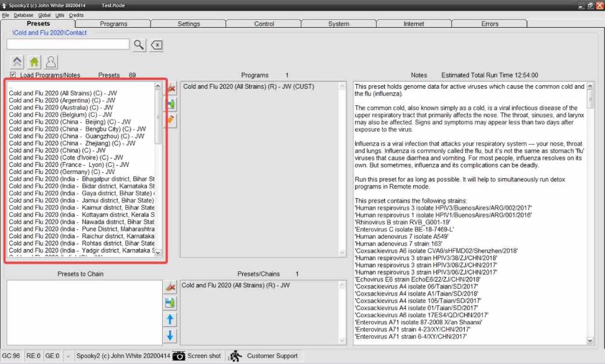Click the green Home folder icon
The height and width of the screenshot is (364, 605).
point(34,61)
